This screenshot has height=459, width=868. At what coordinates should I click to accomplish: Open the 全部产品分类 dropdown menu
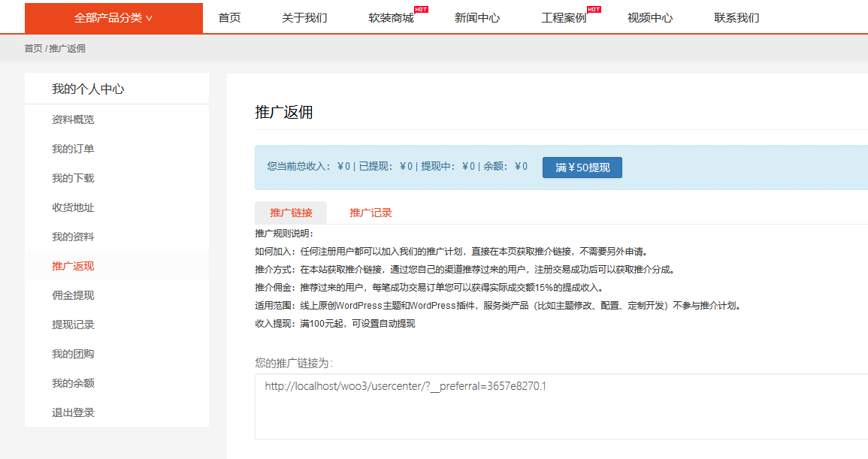[x=113, y=17]
